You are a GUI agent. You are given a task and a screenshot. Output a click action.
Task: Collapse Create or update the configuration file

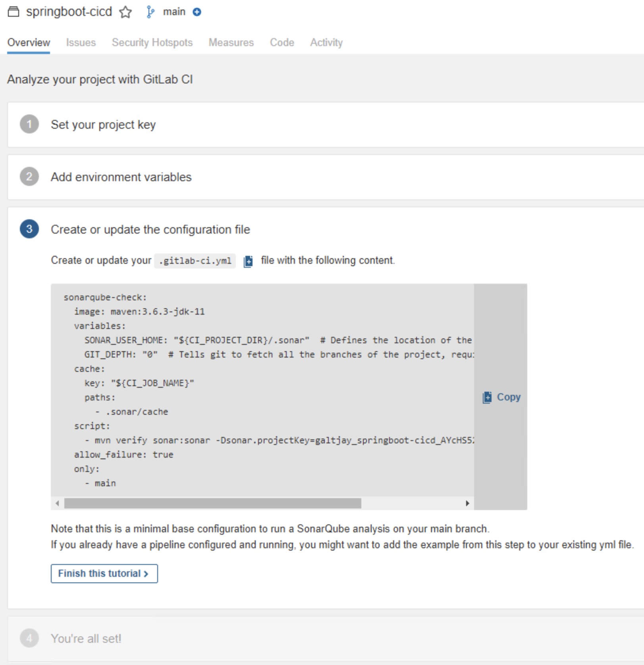(150, 229)
